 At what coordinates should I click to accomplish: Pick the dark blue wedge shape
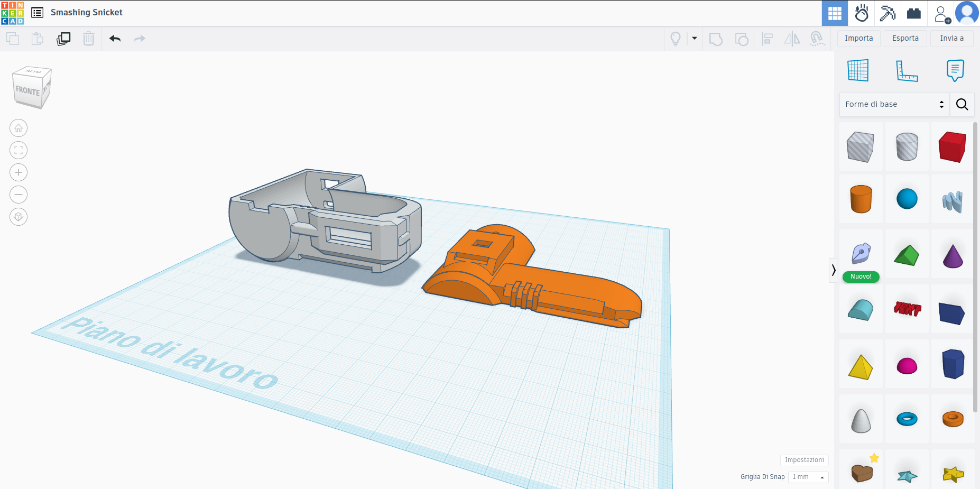point(953,312)
